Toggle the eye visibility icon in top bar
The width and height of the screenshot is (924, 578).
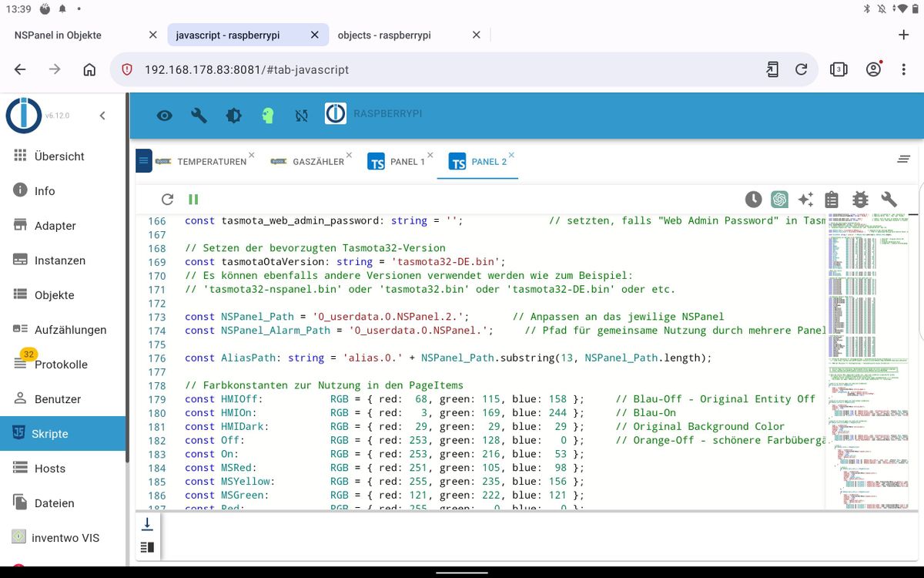[x=165, y=116]
